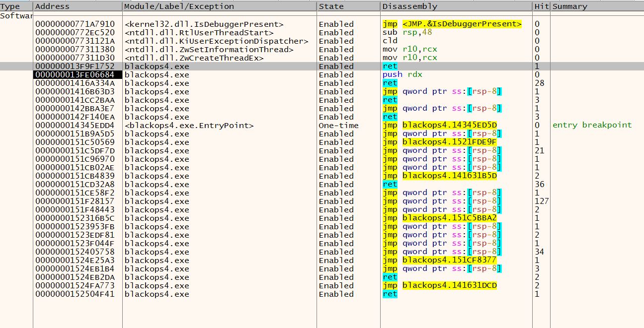The height and width of the screenshot is (328, 644).
Task: Click jmp blackops4.151C5BBA2 disassembly
Action: click(x=440, y=218)
